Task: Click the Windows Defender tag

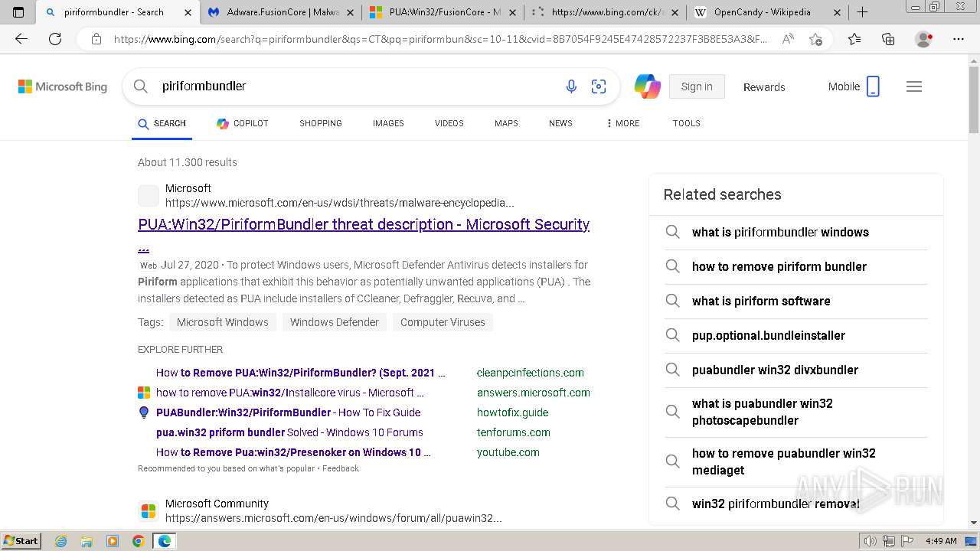Action: (x=335, y=322)
